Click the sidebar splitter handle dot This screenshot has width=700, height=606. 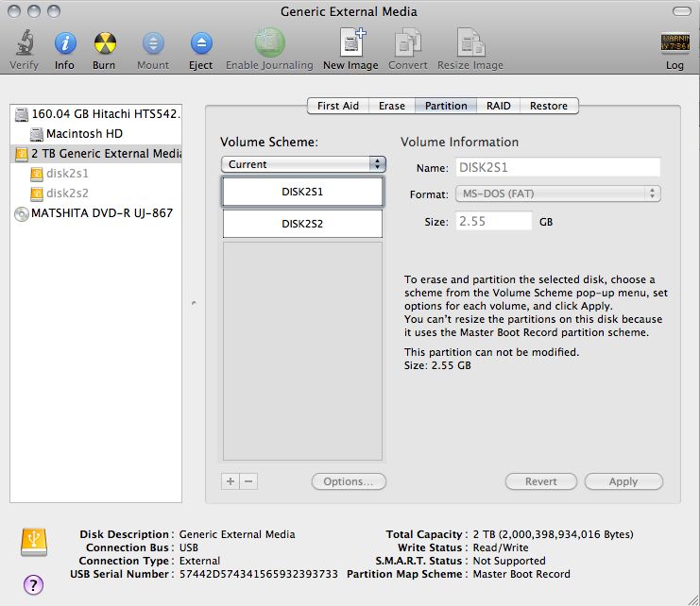(x=194, y=303)
